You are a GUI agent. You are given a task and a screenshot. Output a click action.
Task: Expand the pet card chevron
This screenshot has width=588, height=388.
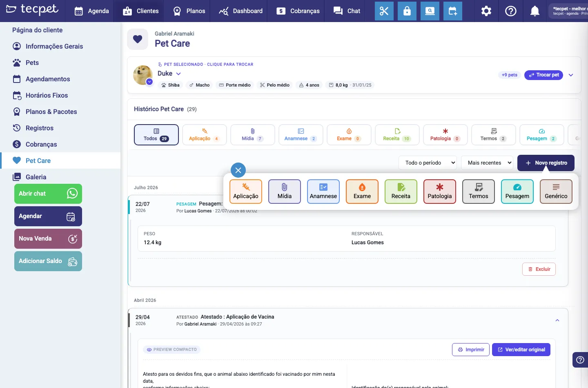point(571,75)
